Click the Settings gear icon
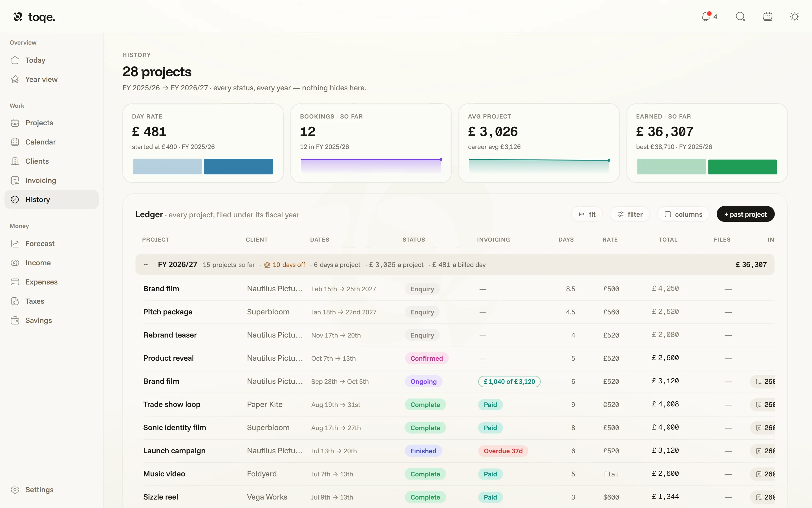This screenshot has width=812, height=508. [x=15, y=490]
